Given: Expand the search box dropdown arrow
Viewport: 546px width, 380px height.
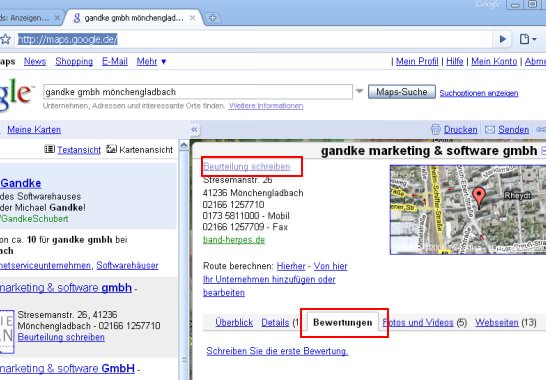Looking at the screenshot, I should [359, 92].
